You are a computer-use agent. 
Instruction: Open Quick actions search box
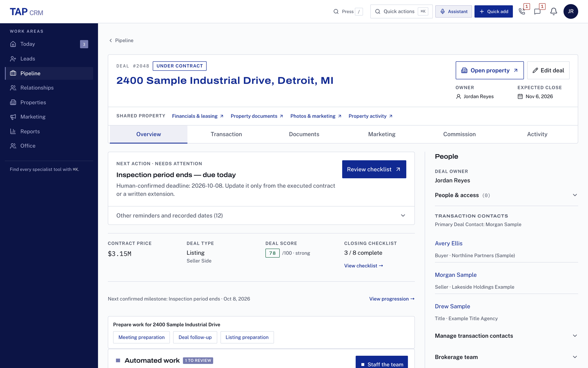(401, 11)
